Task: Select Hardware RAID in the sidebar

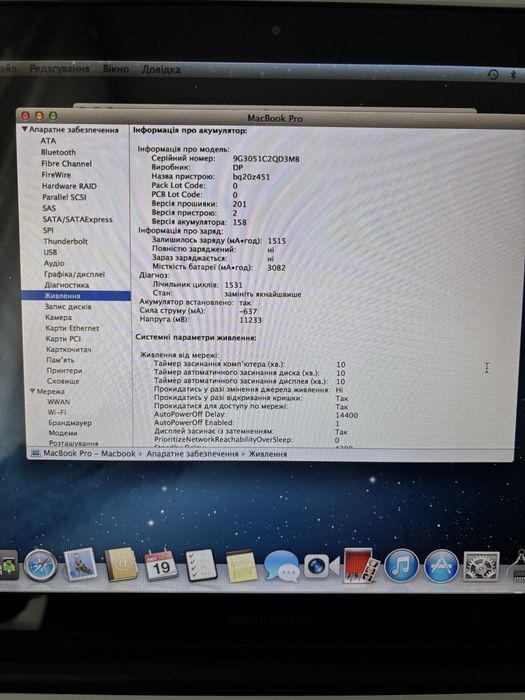Action: pyautogui.click(x=69, y=186)
